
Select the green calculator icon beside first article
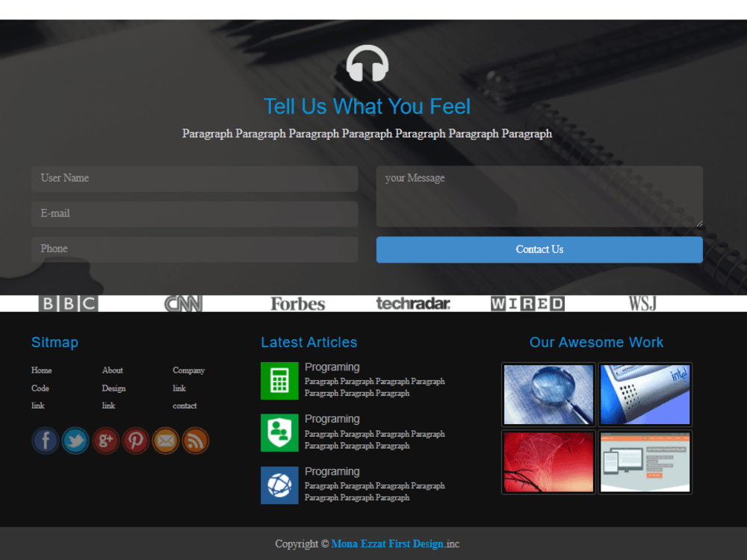(x=279, y=381)
